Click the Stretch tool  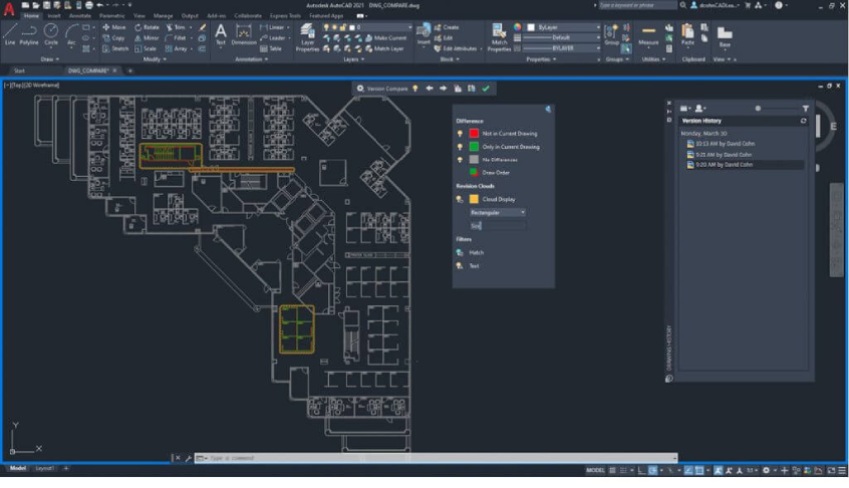tap(115, 49)
